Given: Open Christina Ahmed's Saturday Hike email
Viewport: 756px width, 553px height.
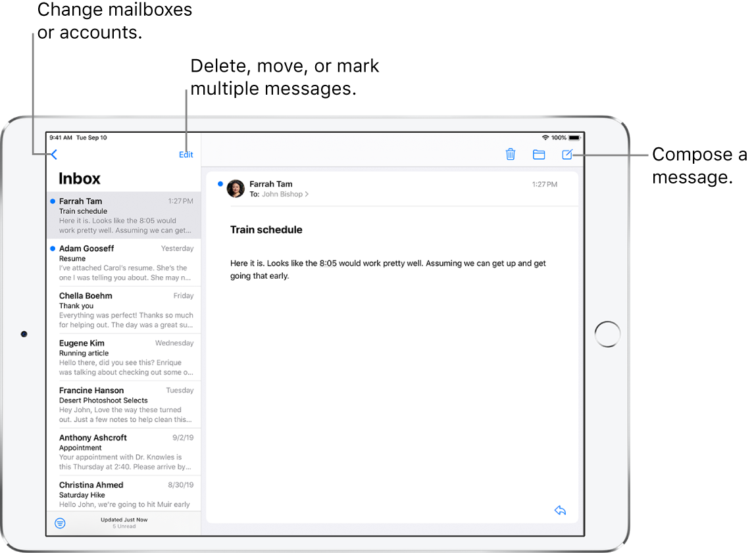Looking at the screenshot, I should 124,494.
